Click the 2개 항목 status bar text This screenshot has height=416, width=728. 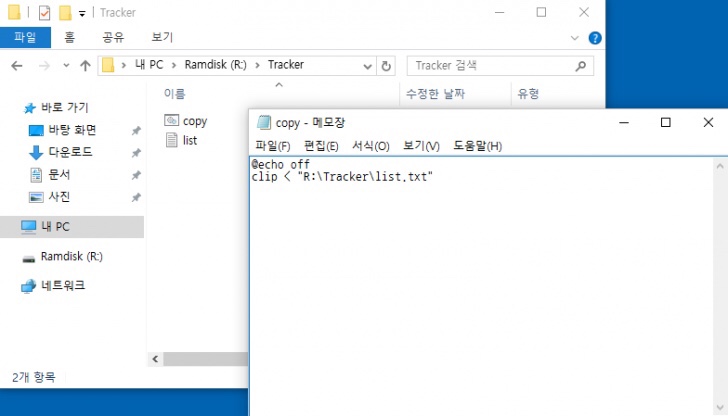pyautogui.click(x=33, y=377)
